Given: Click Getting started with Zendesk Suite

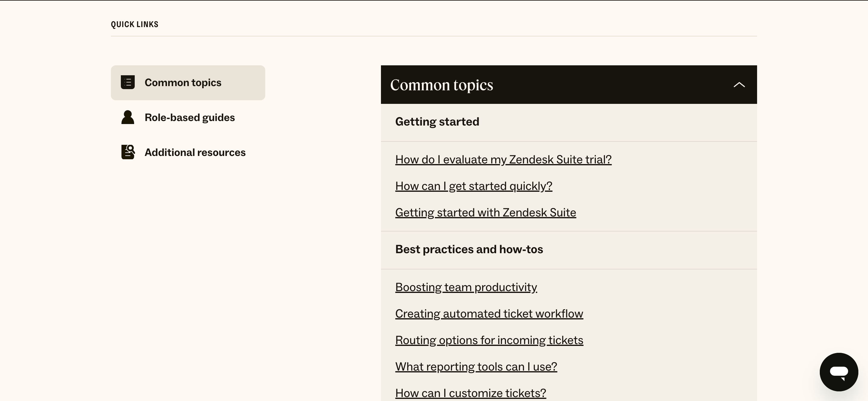Looking at the screenshot, I should pyautogui.click(x=485, y=213).
